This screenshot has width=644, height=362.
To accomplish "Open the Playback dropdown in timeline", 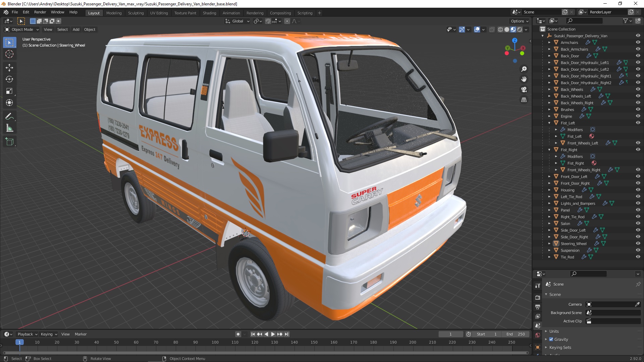I will [27, 334].
